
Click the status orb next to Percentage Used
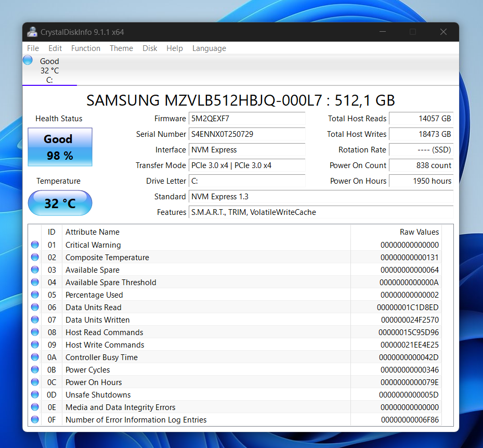[x=35, y=295]
